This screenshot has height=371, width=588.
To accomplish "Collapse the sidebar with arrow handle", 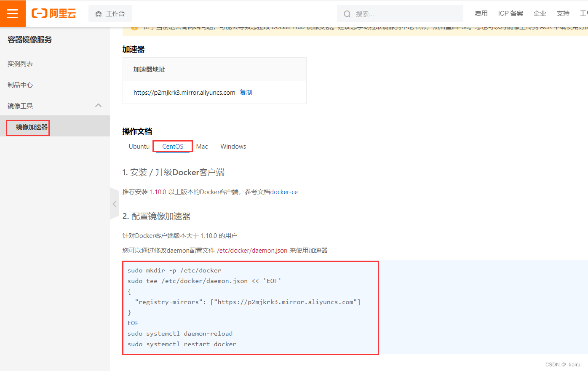I will coord(115,204).
